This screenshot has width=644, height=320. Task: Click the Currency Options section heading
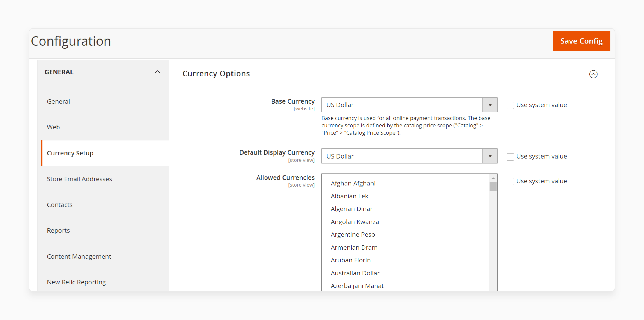coord(216,74)
